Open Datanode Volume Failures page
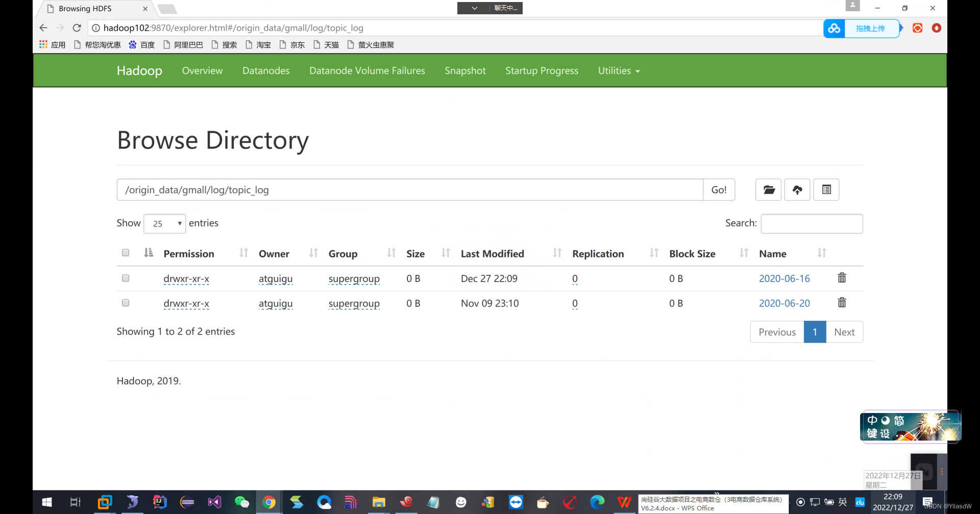The height and width of the screenshot is (514, 980). coord(367,71)
